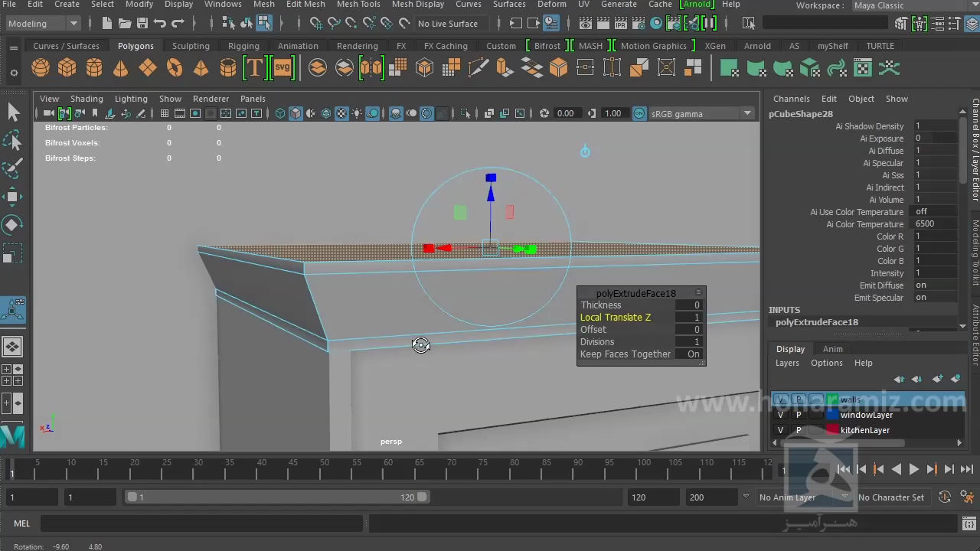Go to end of playback range
This screenshot has width=980, height=551.
(x=966, y=469)
